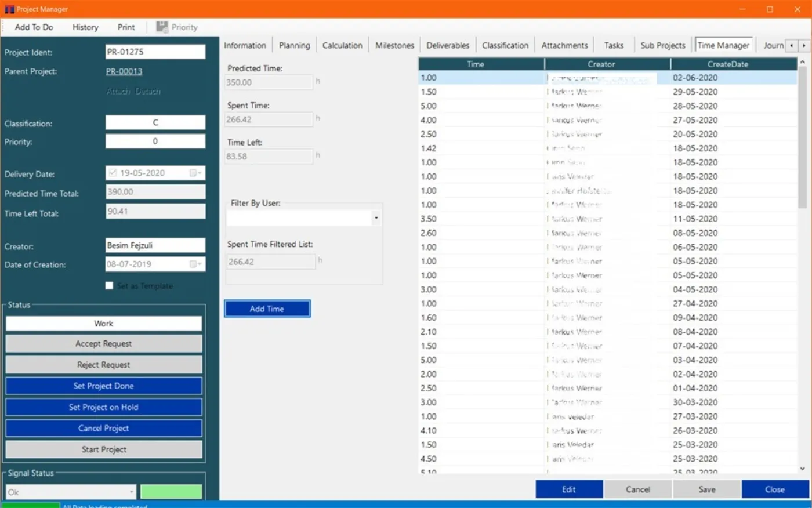This screenshot has width=812, height=508.
Task: Click the time list vertical scrollbar
Action: click(803, 265)
